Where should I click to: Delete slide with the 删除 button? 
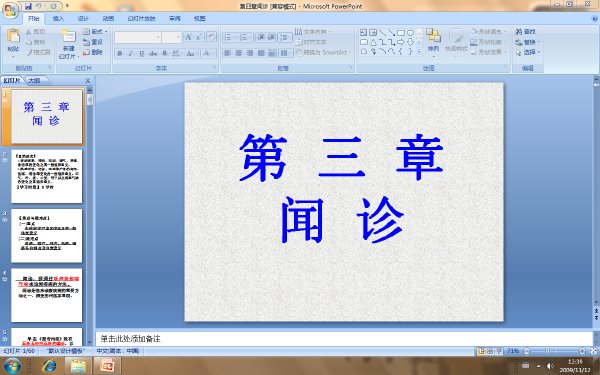[93, 52]
